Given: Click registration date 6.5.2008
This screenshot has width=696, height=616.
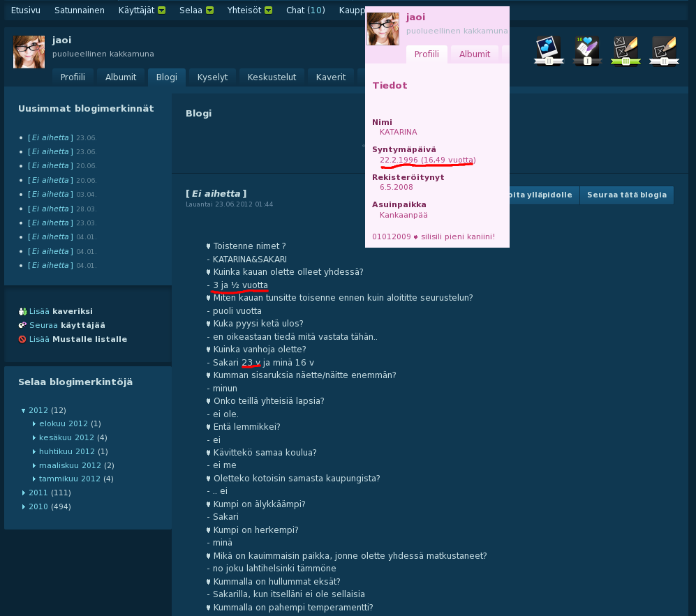Looking at the screenshot, I should 397,187.
